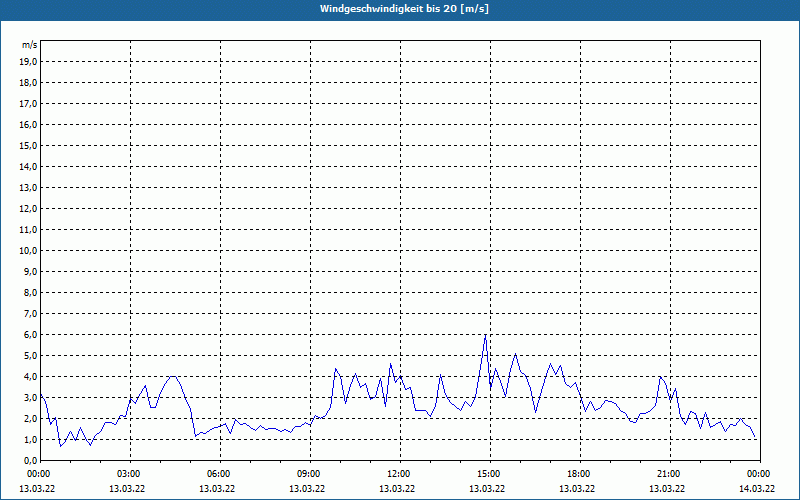Click the 15:00 time label
The height and width of the screenshot is (500, 800).
[x=490, y=474]
